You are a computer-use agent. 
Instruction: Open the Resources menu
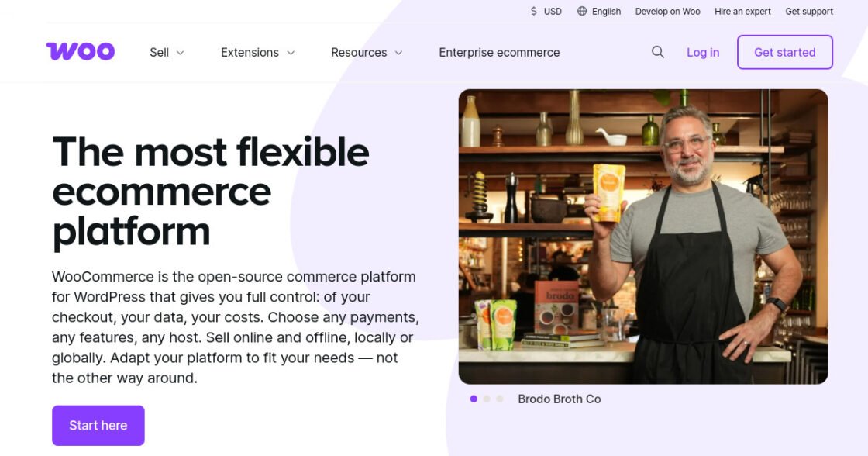[x=367, y=52]
